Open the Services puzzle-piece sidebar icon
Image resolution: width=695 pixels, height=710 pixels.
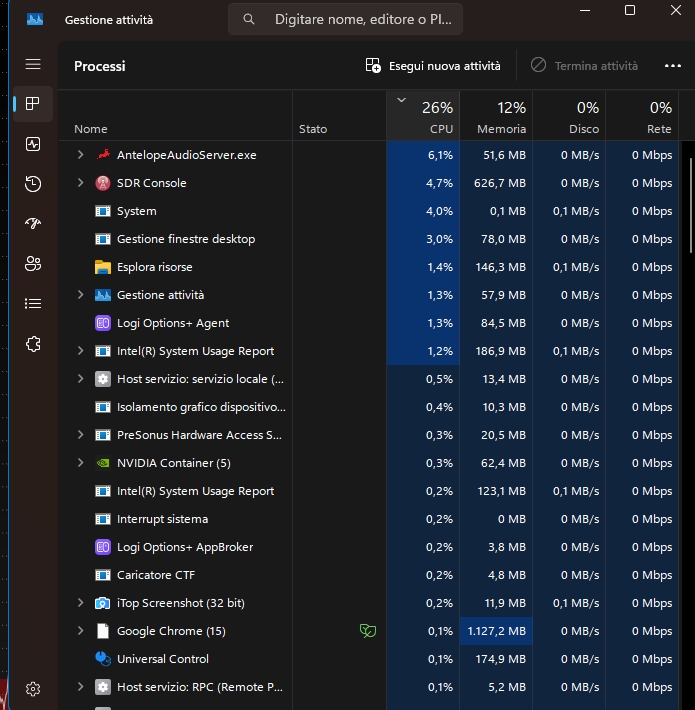click(33, 344)
